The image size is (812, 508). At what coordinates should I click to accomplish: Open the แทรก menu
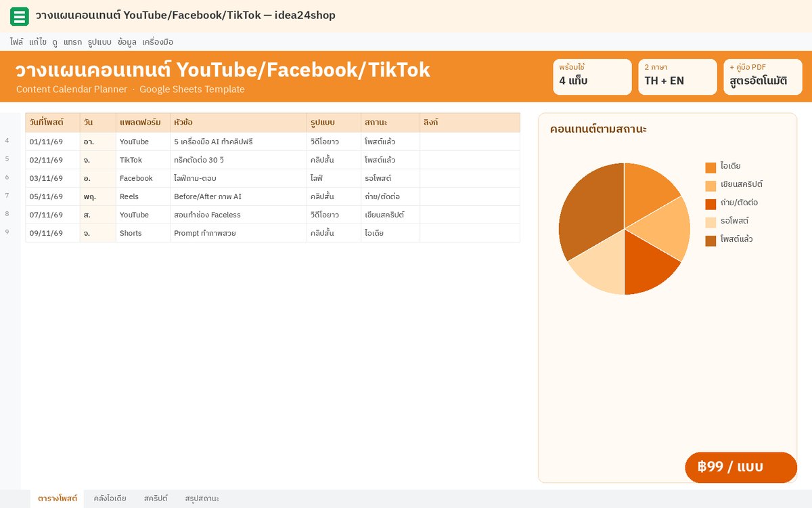point(72,42)
